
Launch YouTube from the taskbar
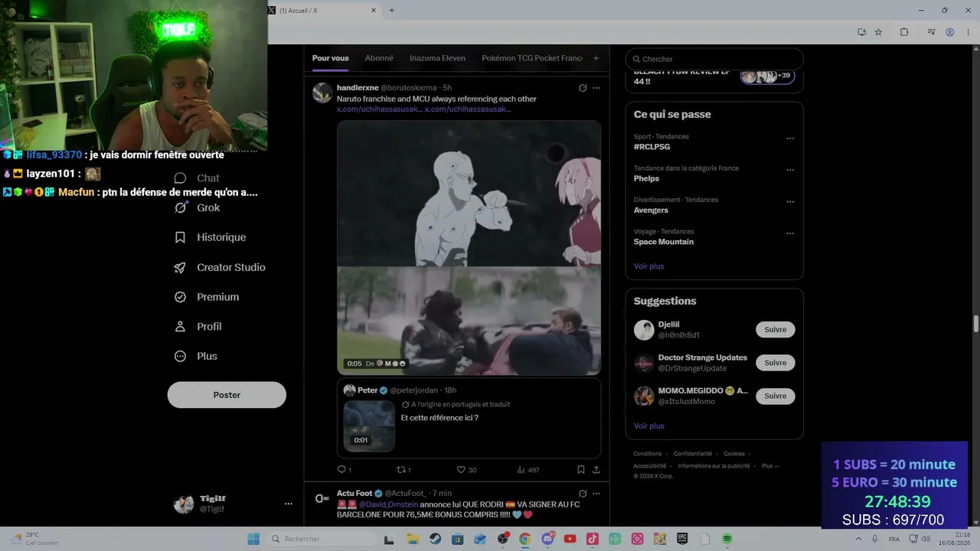[570, 539]
